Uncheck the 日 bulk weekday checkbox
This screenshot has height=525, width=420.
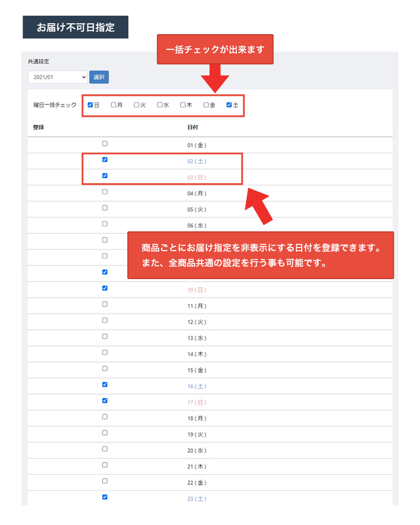(90, 105)
